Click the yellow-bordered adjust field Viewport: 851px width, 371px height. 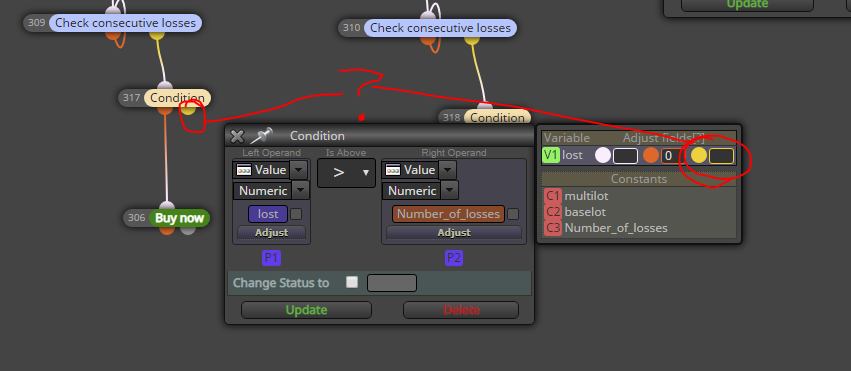(x=721, y=156)
